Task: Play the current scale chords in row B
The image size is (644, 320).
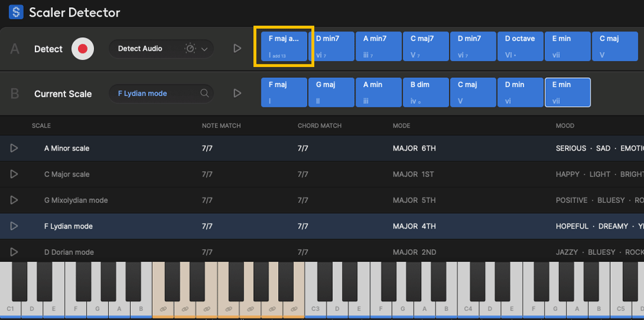Action: click(x=237, y=93)
